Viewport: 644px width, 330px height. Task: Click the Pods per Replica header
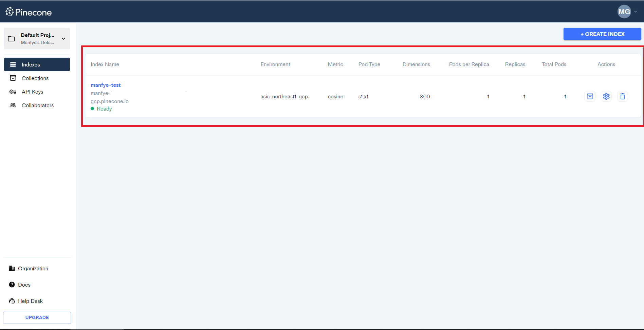pyautogui.click(x=469, y=64)
